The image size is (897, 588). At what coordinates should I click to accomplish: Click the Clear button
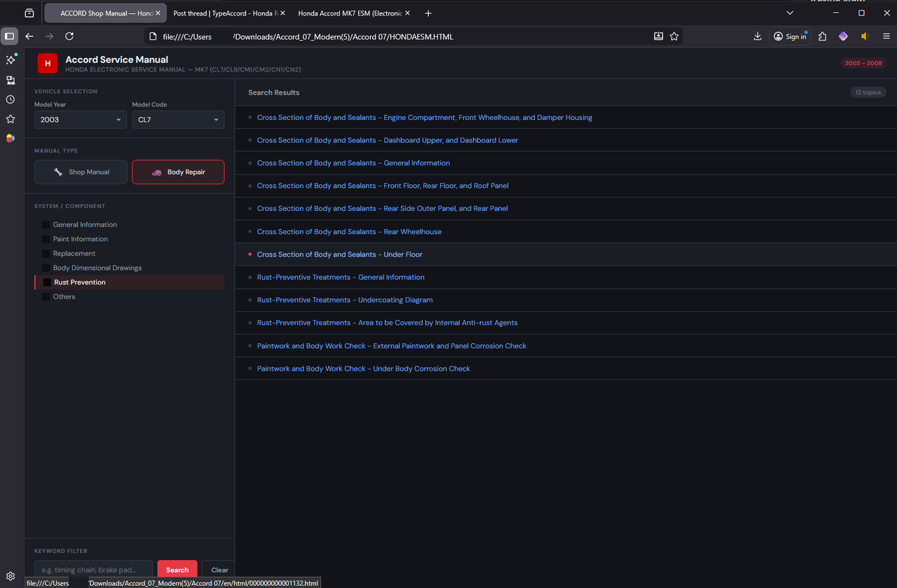click(x=219, y=570)
